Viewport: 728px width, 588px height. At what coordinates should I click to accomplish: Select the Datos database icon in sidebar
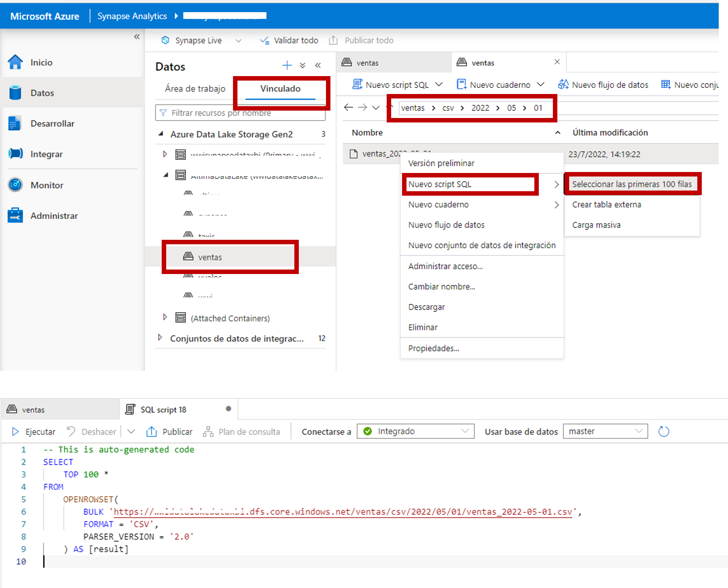(15, 92)
